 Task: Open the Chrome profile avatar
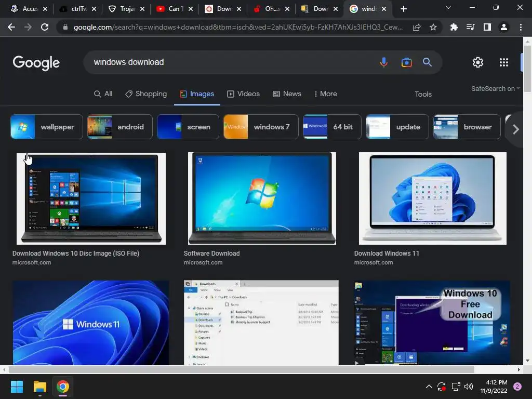click(504, 27)
